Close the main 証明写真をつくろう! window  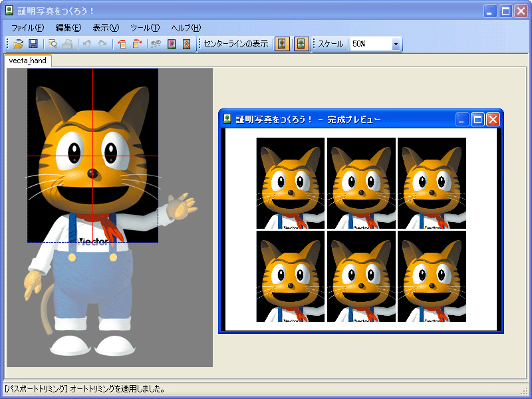pos(521,11)
